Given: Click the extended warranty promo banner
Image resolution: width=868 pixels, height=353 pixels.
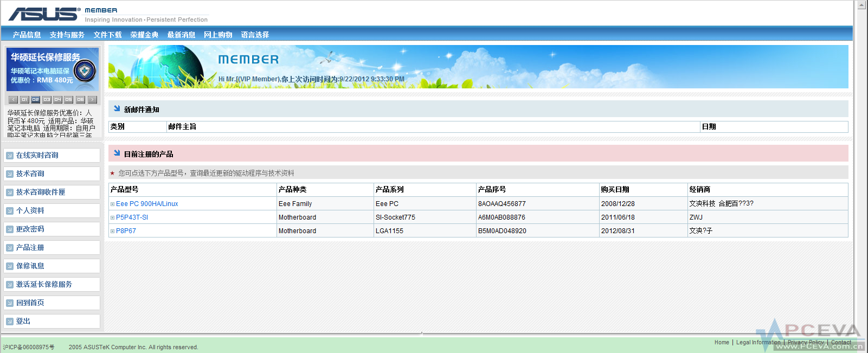Looking at the screenshot, I should (53, 69).
